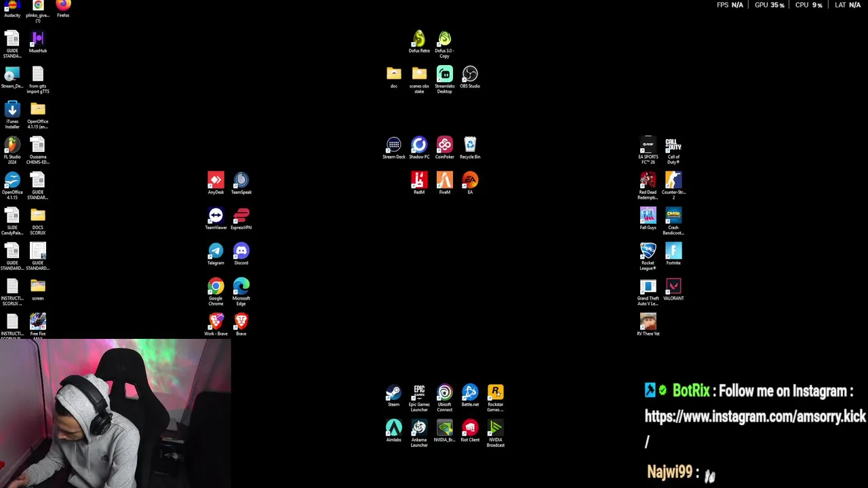Open the Audacity desktop shortcut
The image size is (868, 488).
[x=12, y=8]
